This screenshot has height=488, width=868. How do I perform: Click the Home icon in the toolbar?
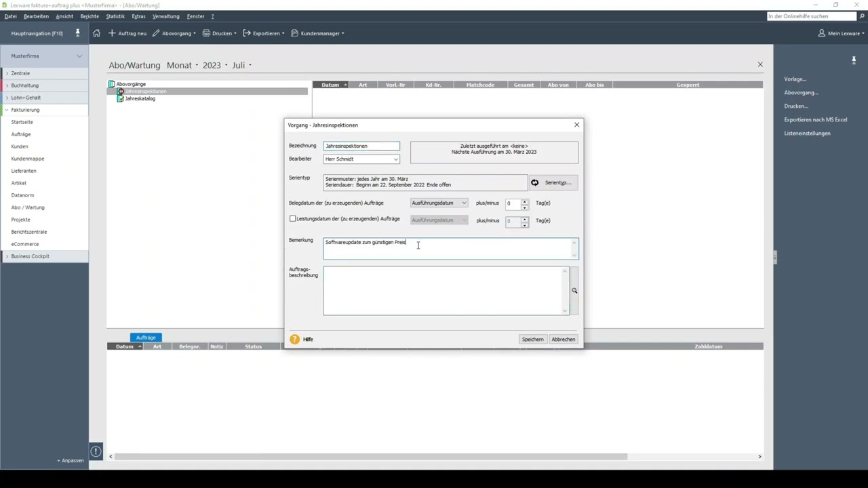pos(96,33)
